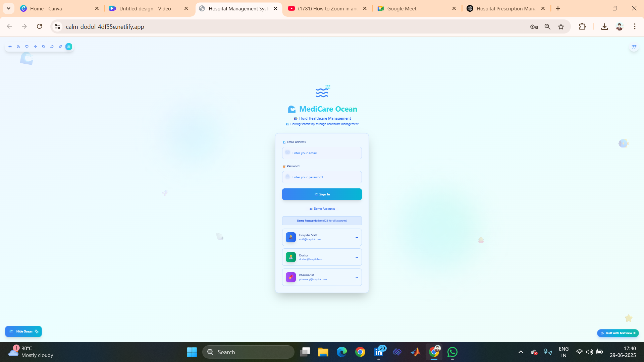
Task: Select the Hospital Staff demo account arrow
Action: click(357, 237)
